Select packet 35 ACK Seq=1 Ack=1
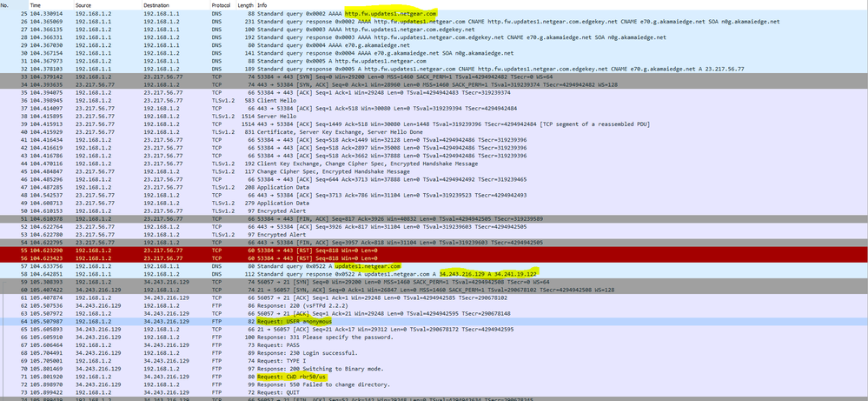This screenshot has width=868, height=401. 434,93
